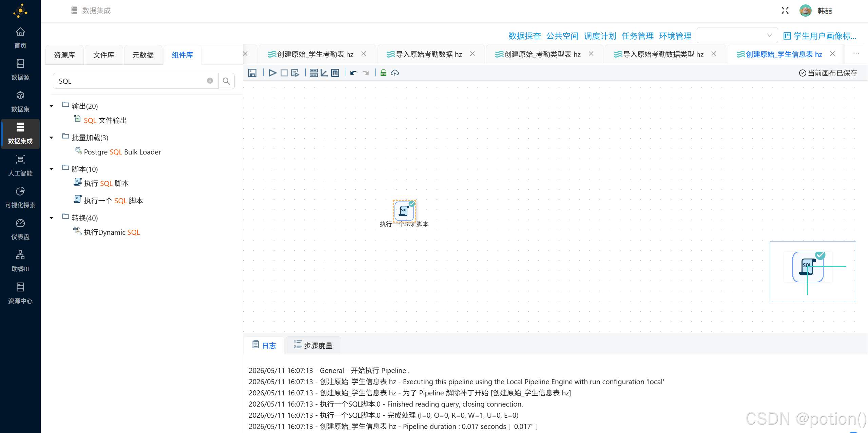The image size is (868, 433).
Task: Click the cloud upload publish icon
Action: point(395,73)
